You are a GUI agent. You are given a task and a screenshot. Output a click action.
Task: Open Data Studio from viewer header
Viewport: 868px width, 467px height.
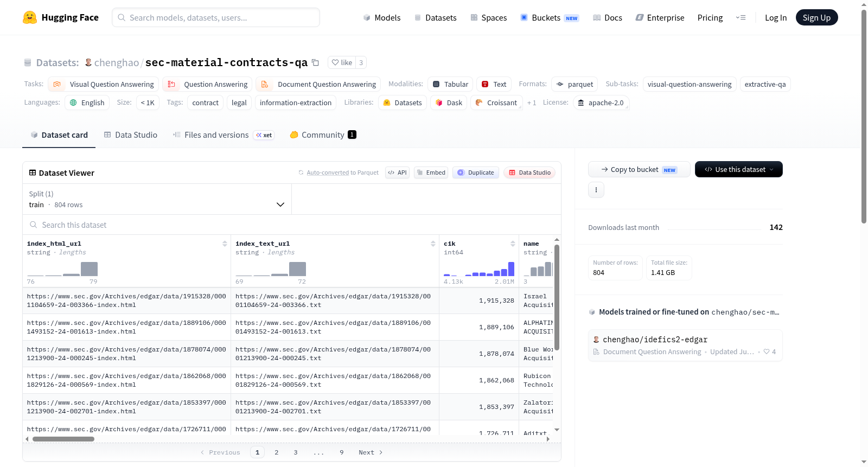[529, 172]
